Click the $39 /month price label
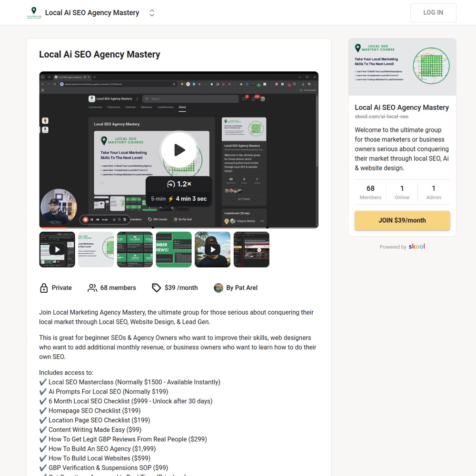The height and width of the screenshot is (476, 476). tap(181, 288)
